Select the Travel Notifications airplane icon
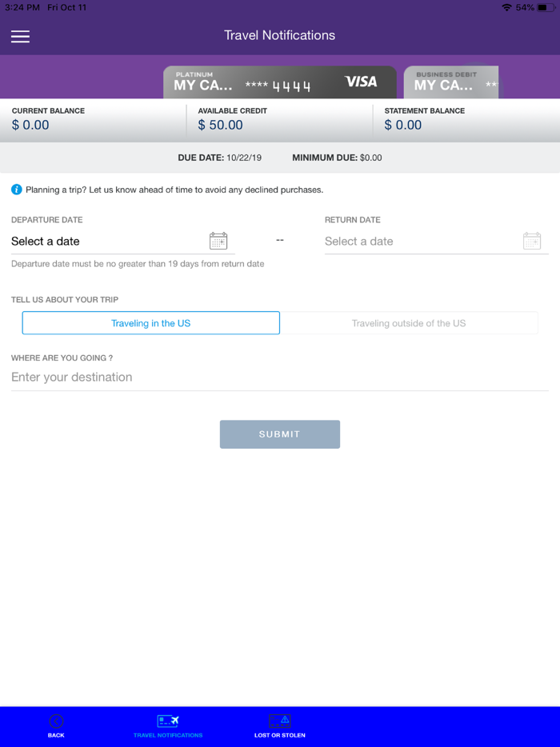 [168, 721]
